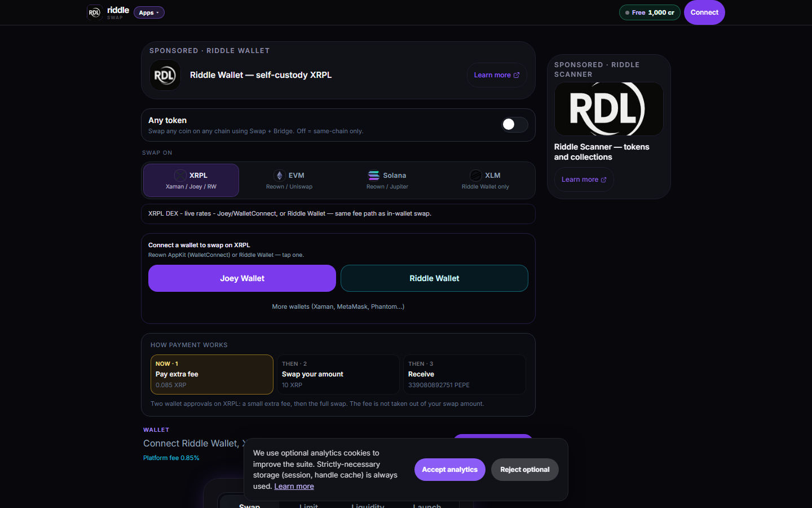
Task: Click the XLM Stellar icon
Action: [x=476, y=176]
